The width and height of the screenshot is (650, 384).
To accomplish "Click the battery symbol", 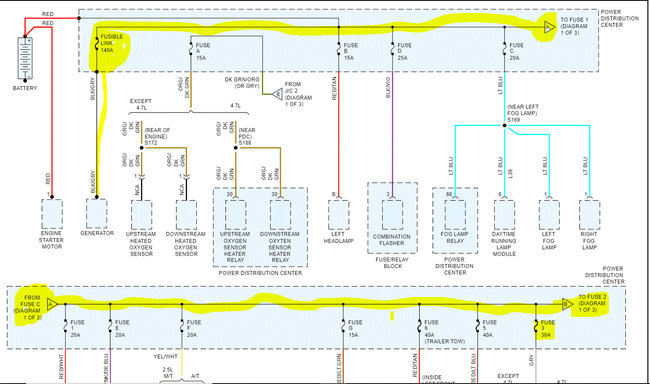I will 25,58.
